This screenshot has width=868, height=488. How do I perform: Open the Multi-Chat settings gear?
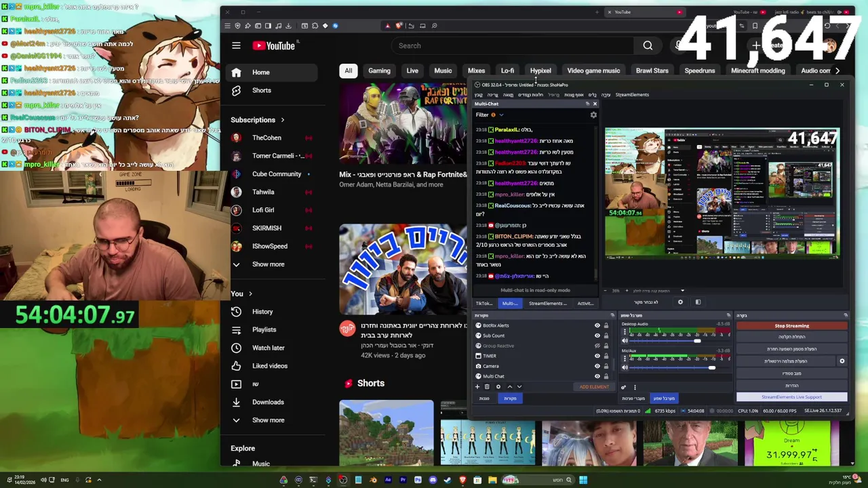pos(593,115)
